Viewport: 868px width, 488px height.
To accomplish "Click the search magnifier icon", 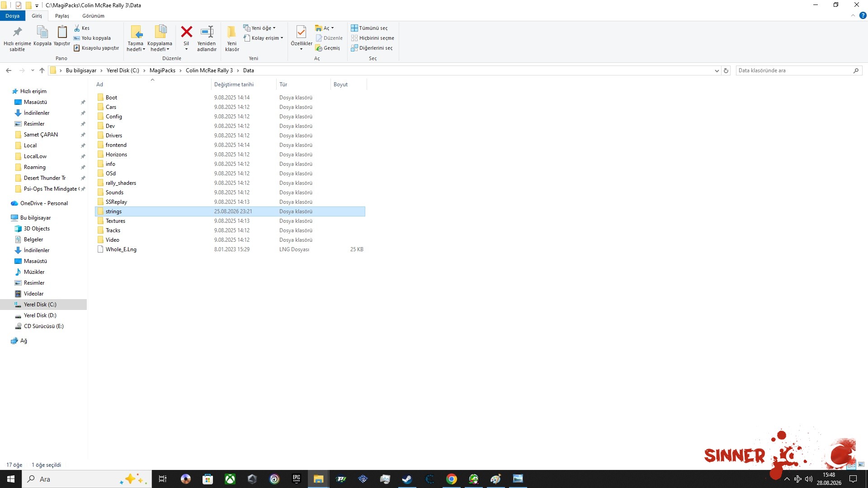I will click(x=856, y=70).
